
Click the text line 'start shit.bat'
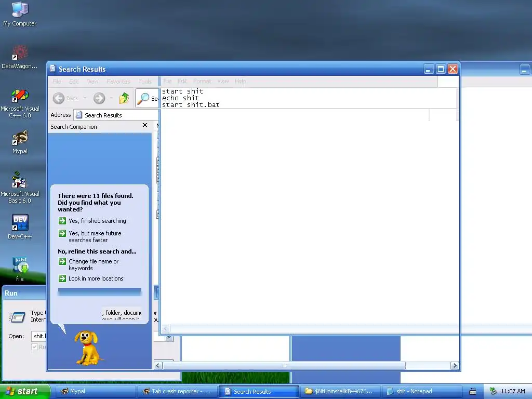191,105
